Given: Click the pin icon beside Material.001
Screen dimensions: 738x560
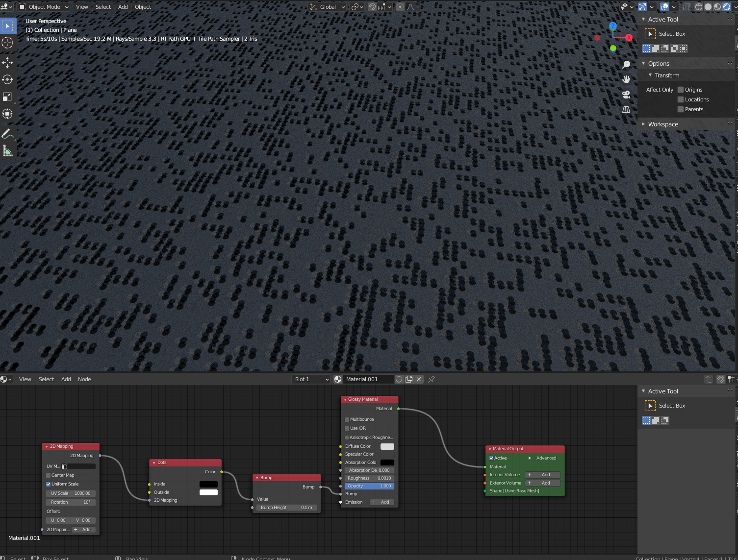Looking at the screenshot, I should point(432,379).
